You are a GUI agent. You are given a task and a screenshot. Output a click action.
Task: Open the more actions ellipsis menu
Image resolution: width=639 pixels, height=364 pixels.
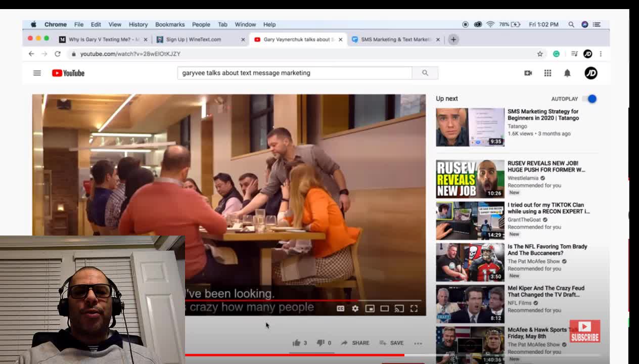click(418, 343)
